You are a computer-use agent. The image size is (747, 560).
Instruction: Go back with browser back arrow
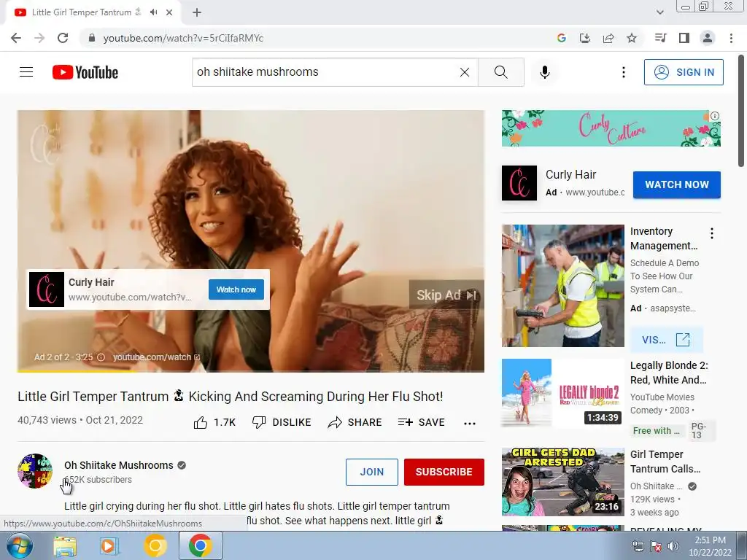click(x=16, y=38)
